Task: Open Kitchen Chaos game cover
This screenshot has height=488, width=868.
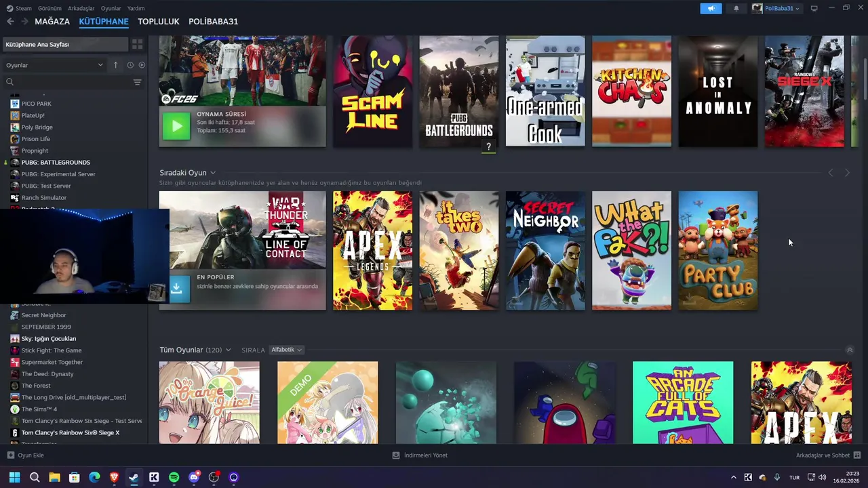Action: [631, 91]
